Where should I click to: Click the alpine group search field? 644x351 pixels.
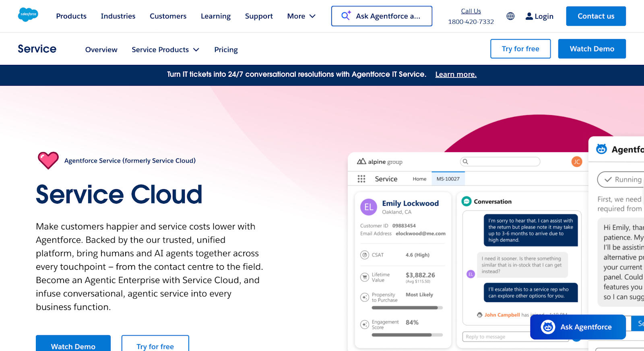click(x=500, y=161)
